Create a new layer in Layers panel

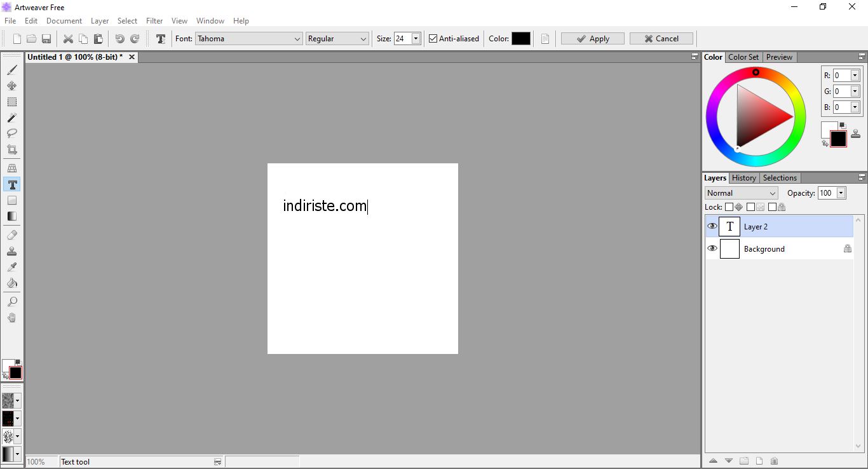(759, 461)
